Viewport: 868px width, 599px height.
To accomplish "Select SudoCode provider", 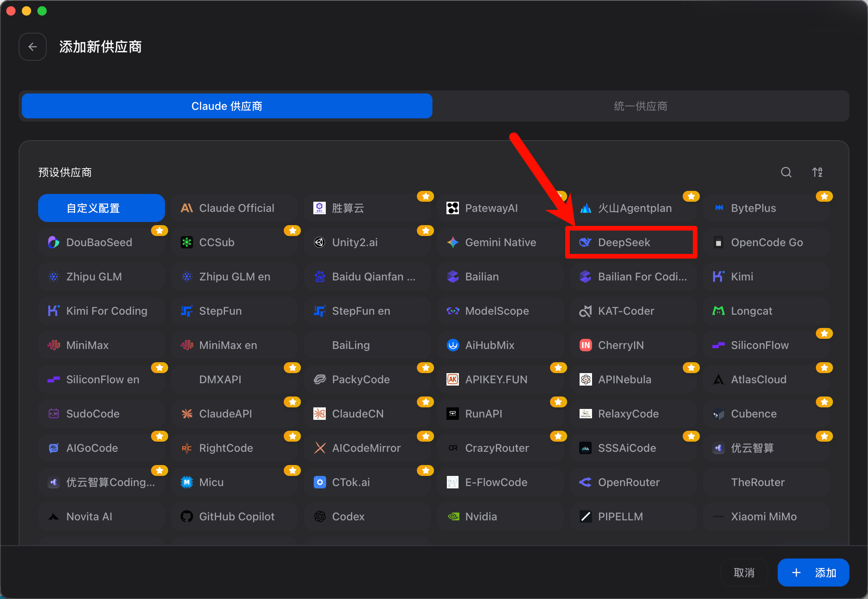I will coord(101,414).
